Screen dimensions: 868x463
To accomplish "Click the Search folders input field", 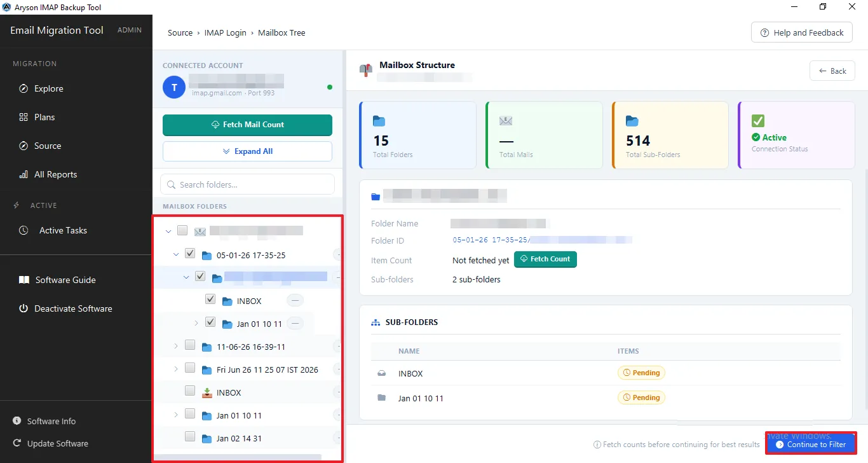I will click(247, 184).
